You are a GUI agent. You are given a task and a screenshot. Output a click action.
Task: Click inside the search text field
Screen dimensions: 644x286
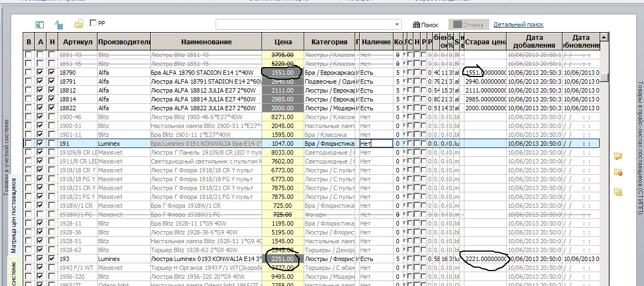[x=304, y=24]
